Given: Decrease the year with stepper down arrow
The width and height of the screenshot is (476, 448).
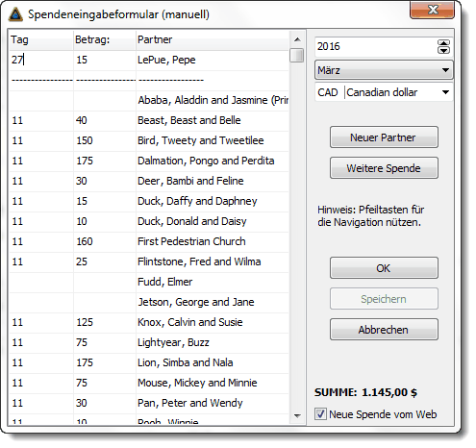Looking at the screenshot, I should point(443,50).
